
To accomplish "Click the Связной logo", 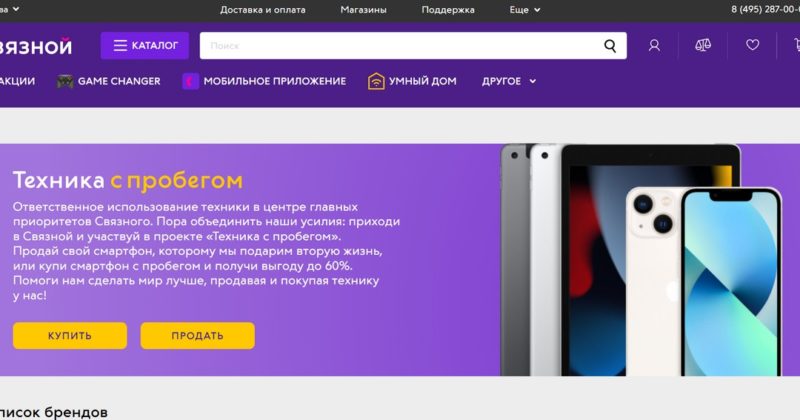I will coord(36,47).
